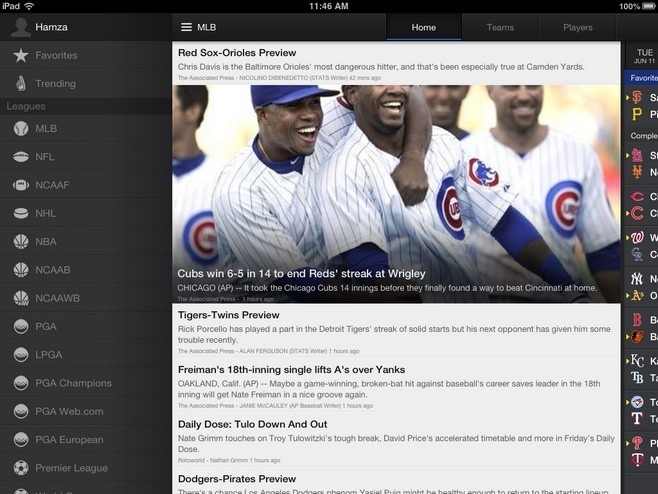Viewport: 658px width, 494px height.
Task: Select the NCAAWB basketball icon
Action: (x=21, y=298)
